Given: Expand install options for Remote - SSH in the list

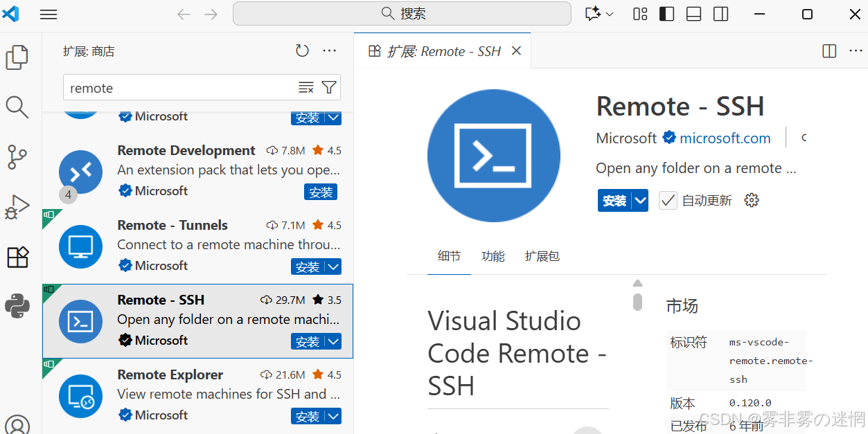Looking at the screenshot, I should click(x=333, y=341).
